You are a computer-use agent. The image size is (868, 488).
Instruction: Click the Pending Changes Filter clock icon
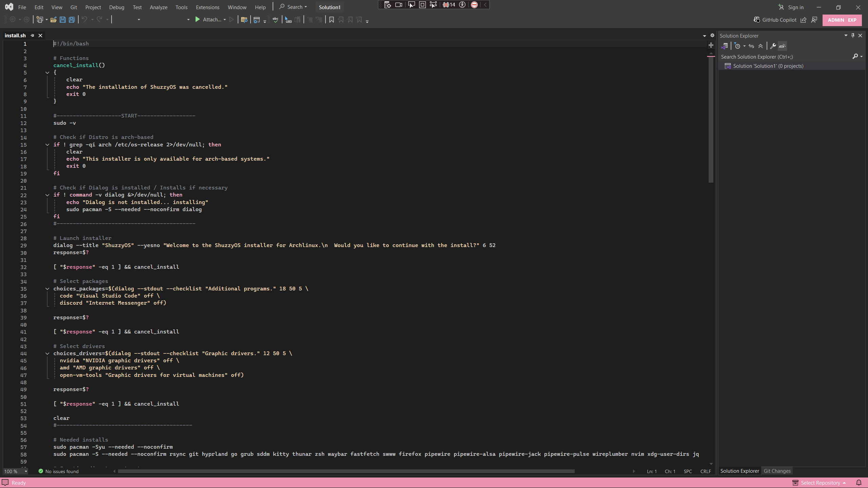[737, 46]
